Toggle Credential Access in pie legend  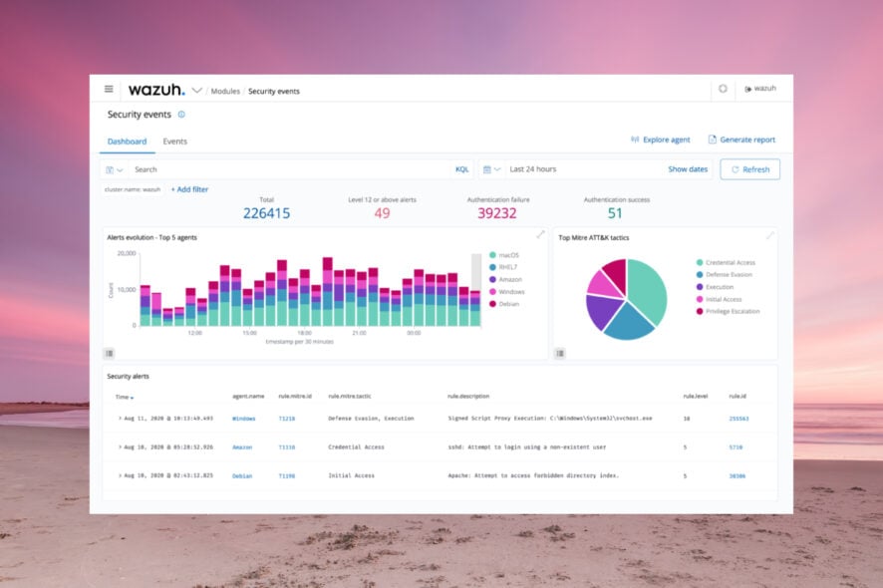726,262
